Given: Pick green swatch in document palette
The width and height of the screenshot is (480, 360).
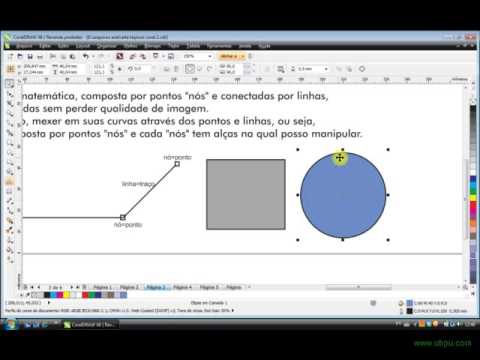Looking at the screenshot, I should (92, 295).
